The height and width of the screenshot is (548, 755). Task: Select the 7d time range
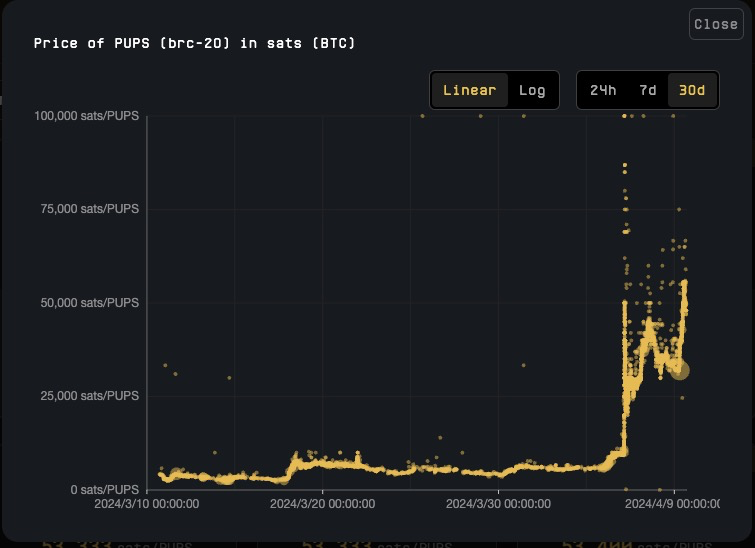[x=648, y=90]
